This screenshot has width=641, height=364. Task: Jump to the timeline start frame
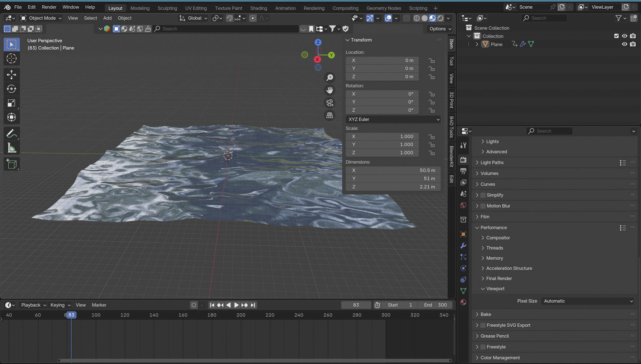click(x=212, y=305)
